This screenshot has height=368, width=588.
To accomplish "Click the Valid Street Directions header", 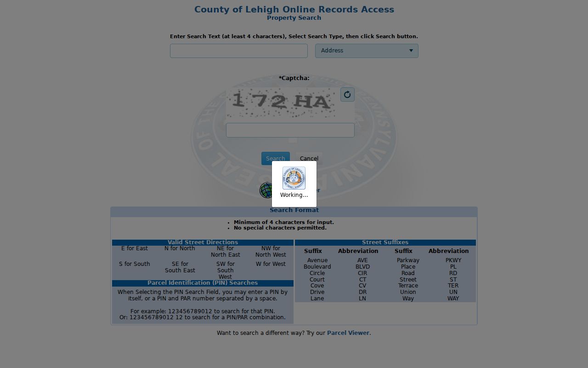I will 203,242.
